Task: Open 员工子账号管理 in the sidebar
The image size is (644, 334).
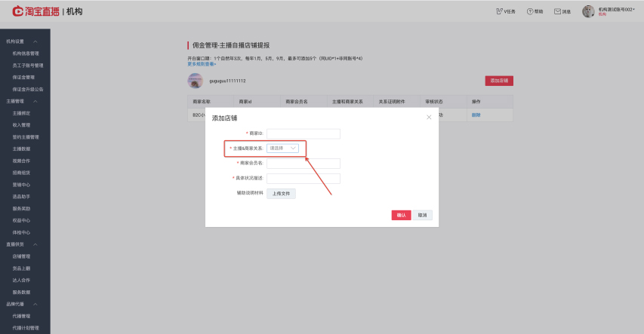Action: click(27, 66)
